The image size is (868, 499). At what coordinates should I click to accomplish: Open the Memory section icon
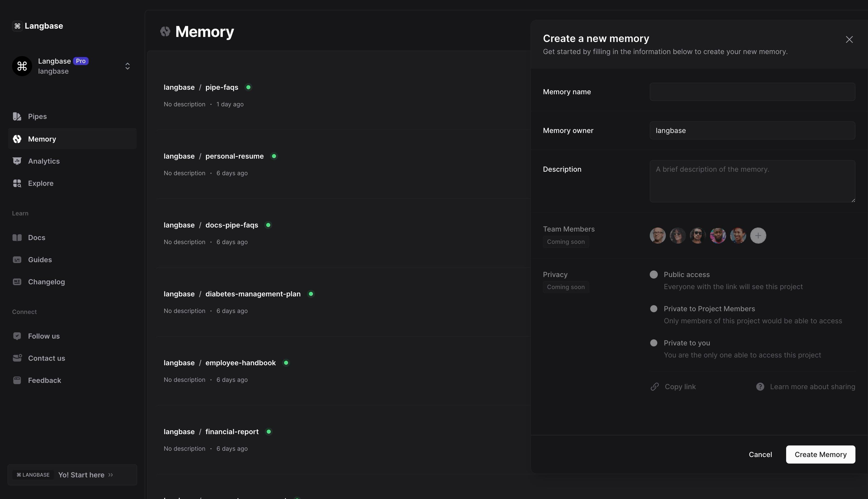tap(17, 139)
